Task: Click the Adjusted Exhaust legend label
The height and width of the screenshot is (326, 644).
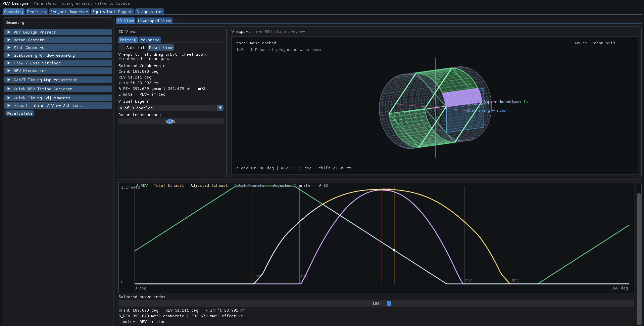Action: (x=209, y=185)
